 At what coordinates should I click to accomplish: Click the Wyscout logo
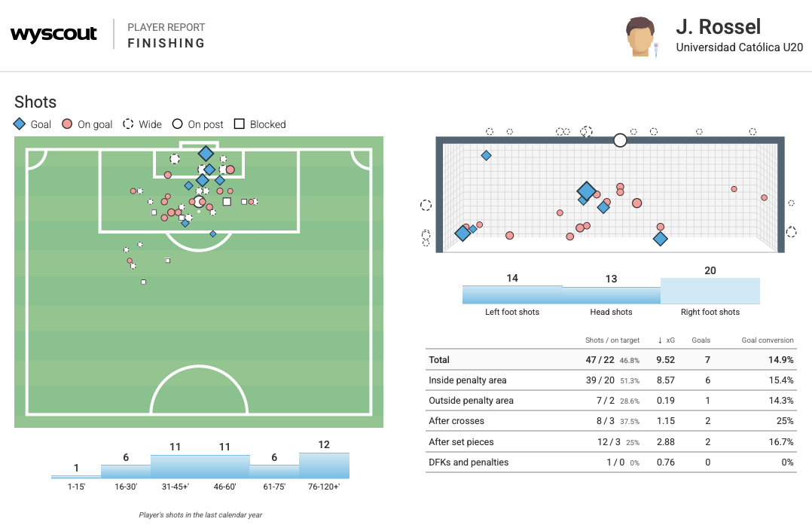click(x=53, y=35)
